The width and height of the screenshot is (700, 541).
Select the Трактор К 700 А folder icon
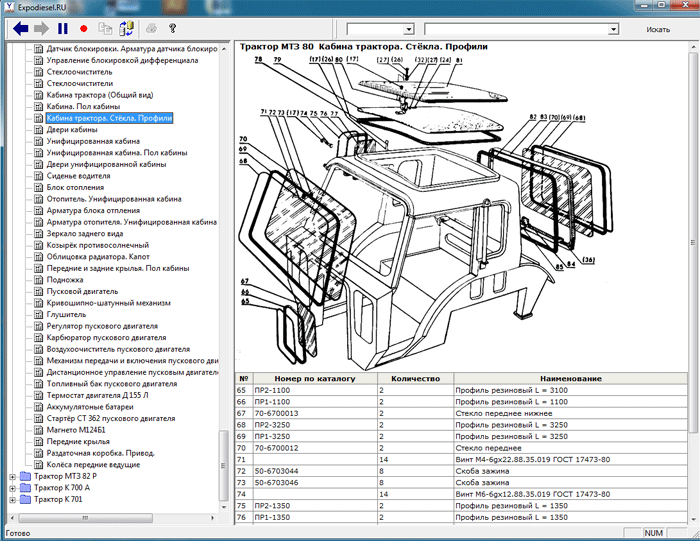(x=25, y=488)
